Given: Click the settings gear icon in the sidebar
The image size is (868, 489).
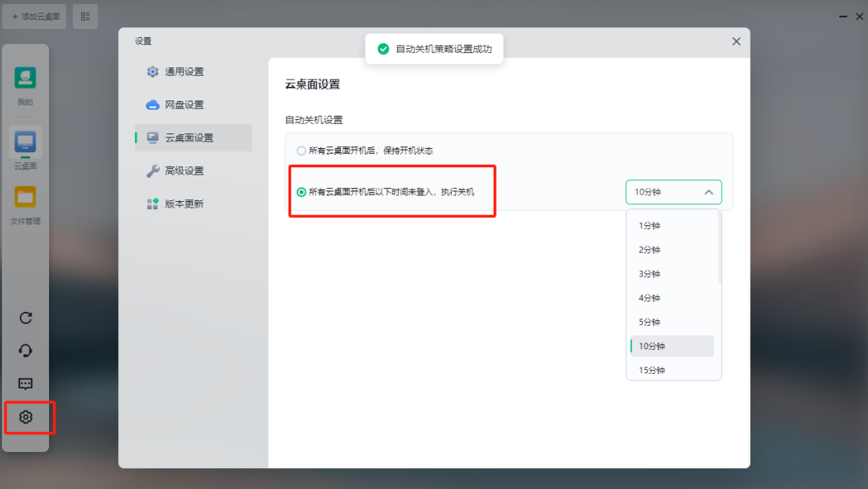Looking at the screenshot, I should click(x=26, y=417).
